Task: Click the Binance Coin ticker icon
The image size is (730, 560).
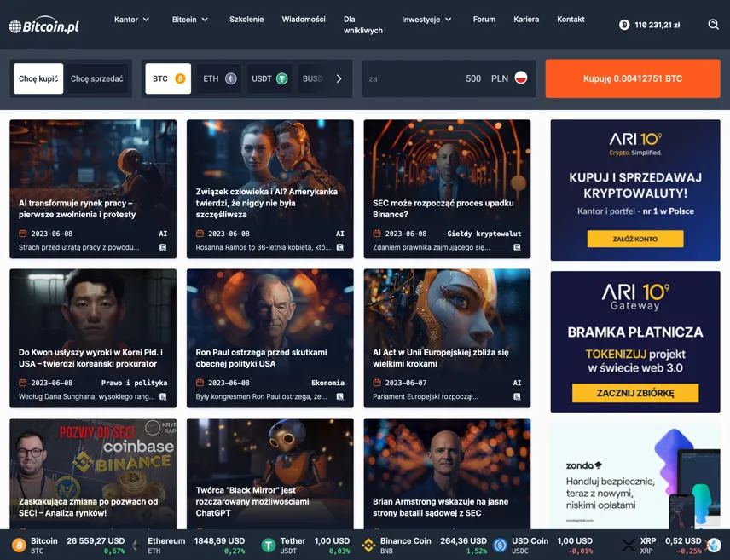Action: click(368, 545)
